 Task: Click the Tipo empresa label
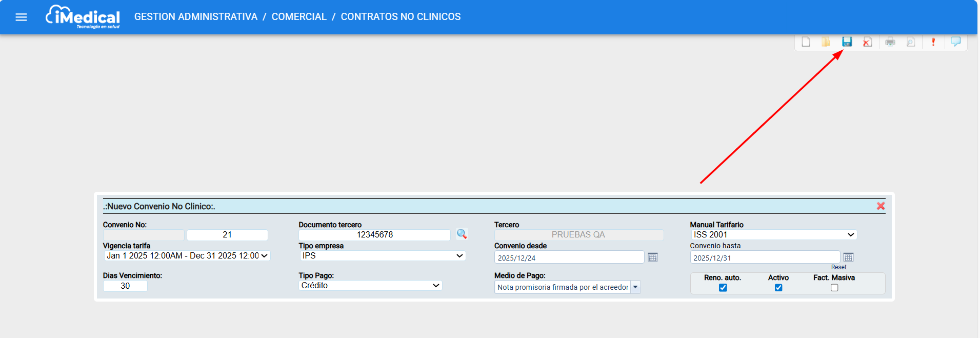[321, 246]
